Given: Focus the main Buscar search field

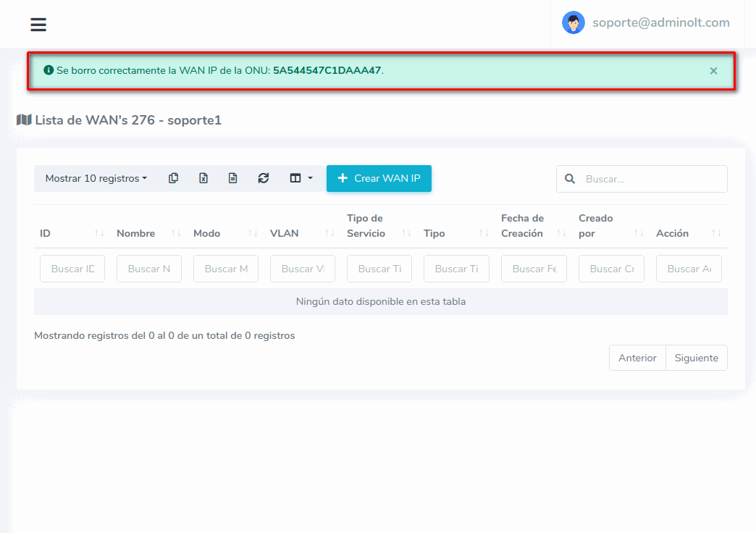Looking at the screenshot, I should [x=652, y=179].
